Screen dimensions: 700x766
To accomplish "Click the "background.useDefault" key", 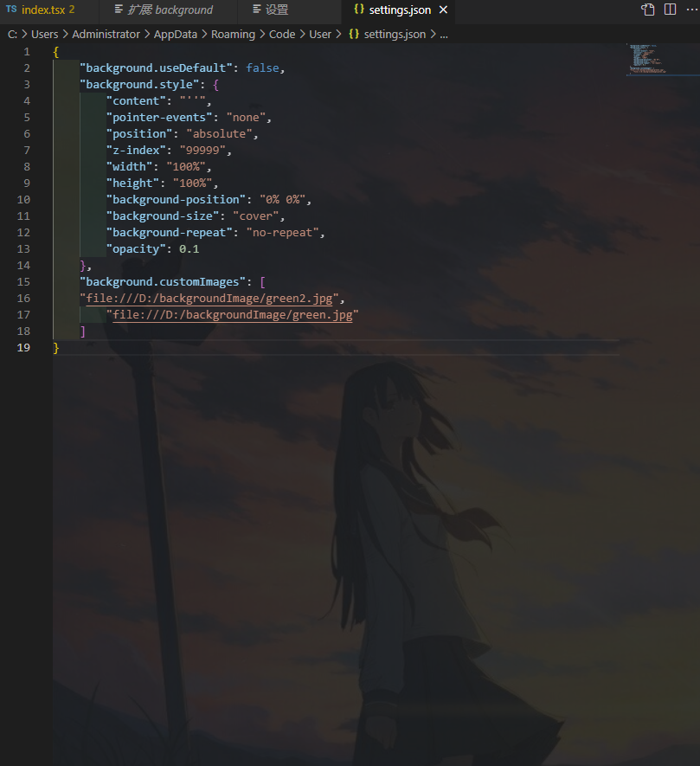I will click(x=156, y=68).
